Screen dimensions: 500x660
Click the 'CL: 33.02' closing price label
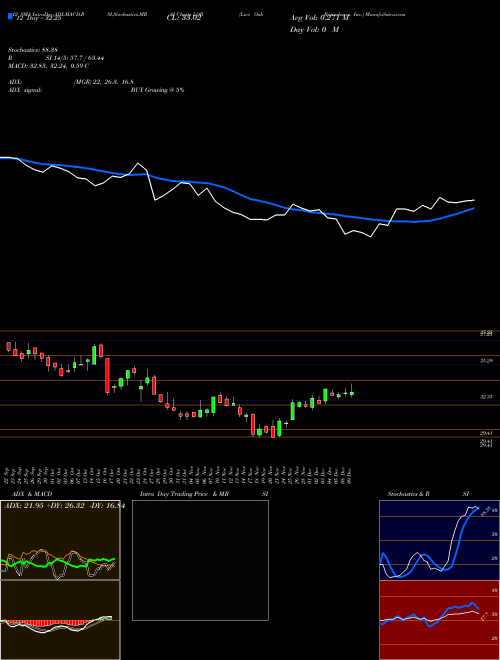[184, 18]
